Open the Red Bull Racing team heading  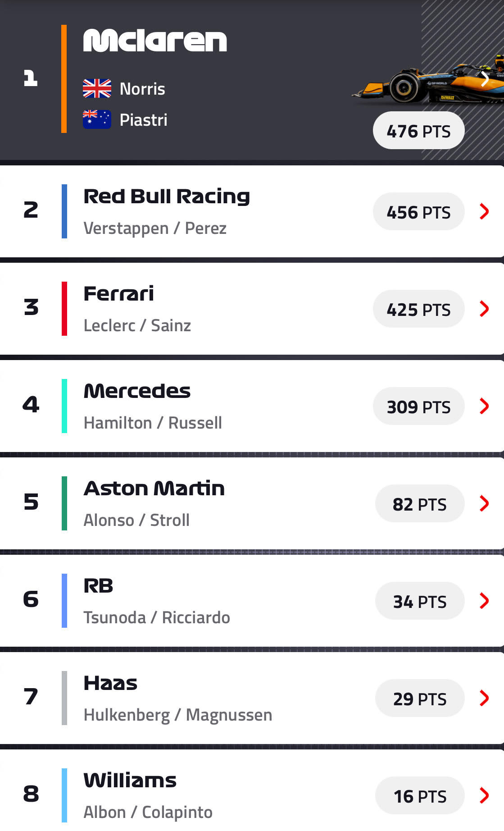click(167, 196)
